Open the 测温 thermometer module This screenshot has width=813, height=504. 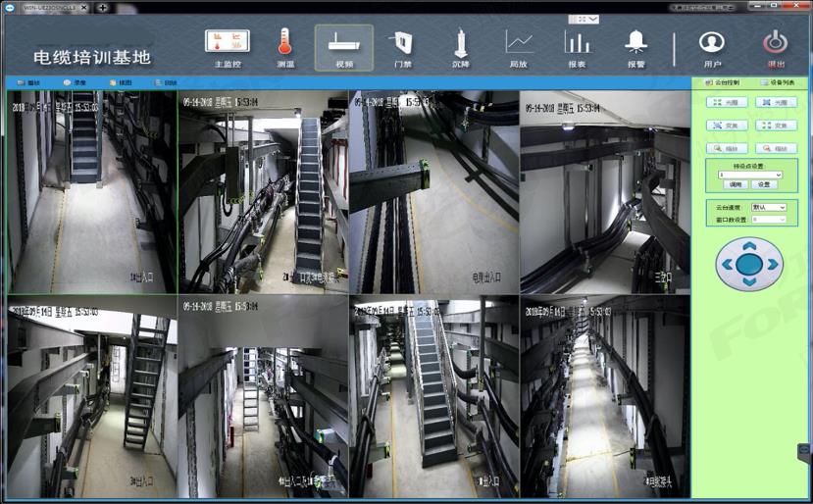coord(285,48)
